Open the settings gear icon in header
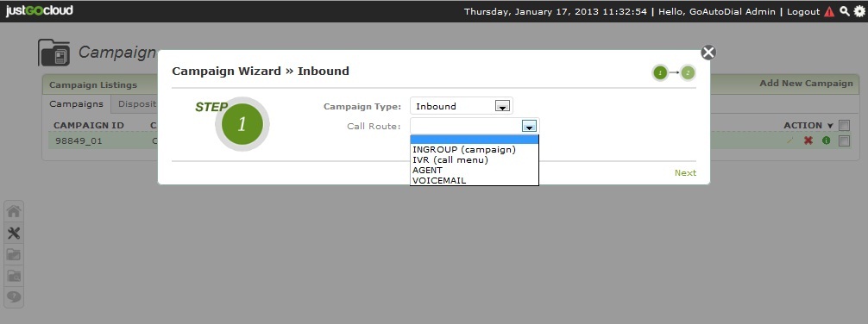The height and width of the screenshot is (324, 868). (859, 11)
